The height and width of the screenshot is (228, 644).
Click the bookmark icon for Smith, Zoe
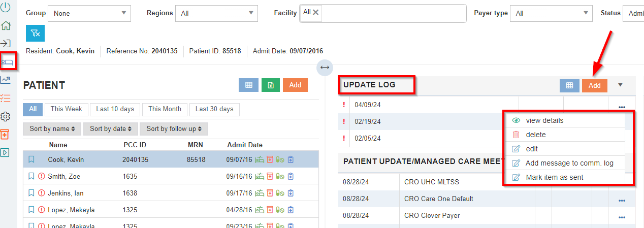click(31, 176)
